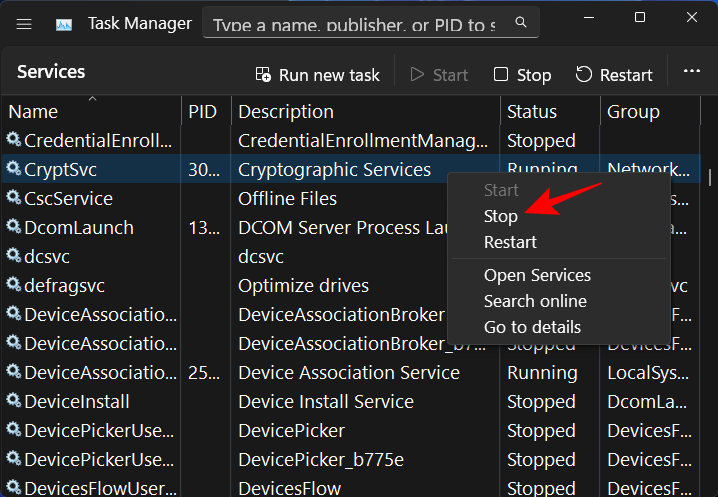Click the Run new task button
Viewport: 718px width, 497px height.
pos(317,74)
